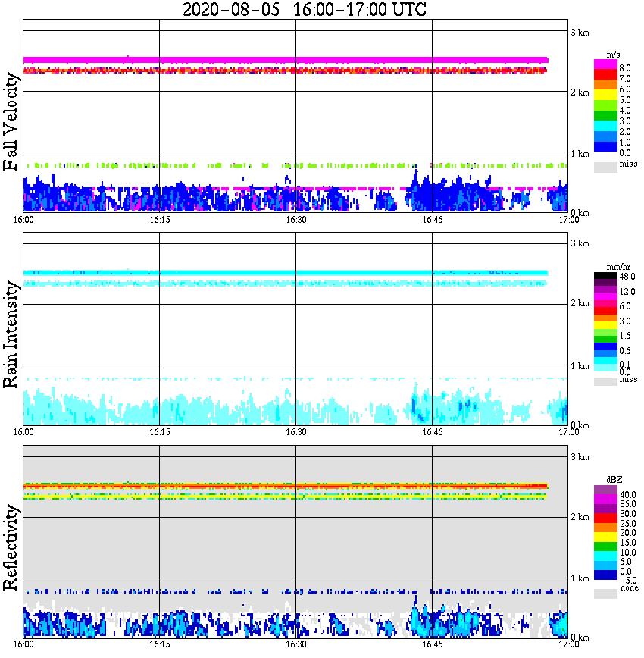Screen dimensions: 644x658
Task: Click the magenta swatch in the m/s legend
Action: [x=605, y=64]
